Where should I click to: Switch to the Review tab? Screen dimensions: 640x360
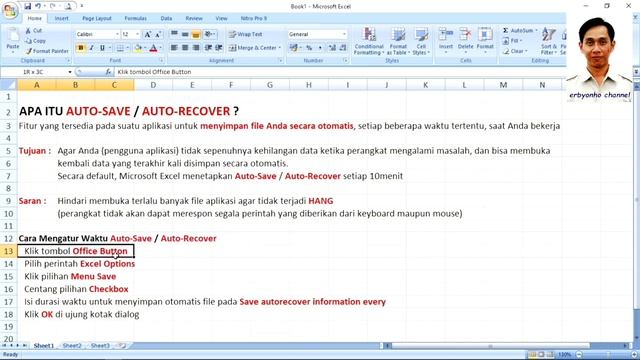[194, 18]
